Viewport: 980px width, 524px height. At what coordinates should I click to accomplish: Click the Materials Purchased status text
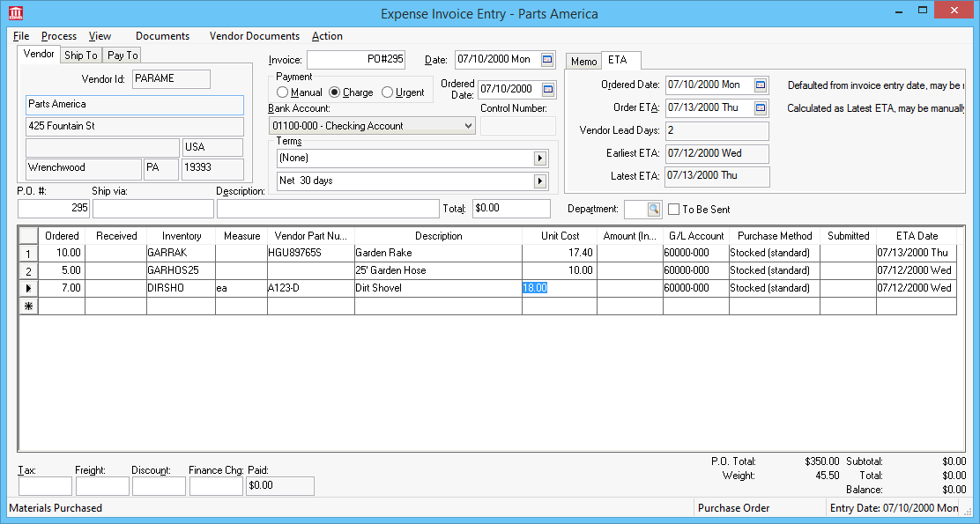pos(56,508)
